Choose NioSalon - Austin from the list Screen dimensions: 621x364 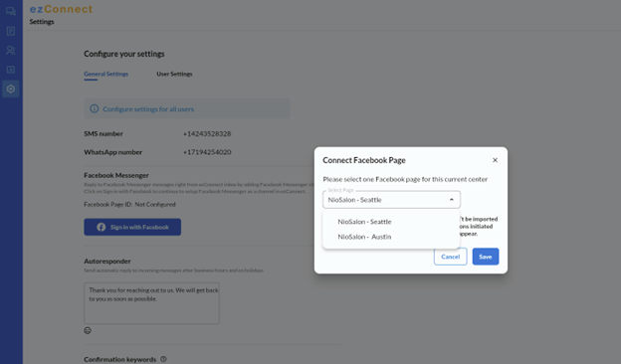coord(391,237)
